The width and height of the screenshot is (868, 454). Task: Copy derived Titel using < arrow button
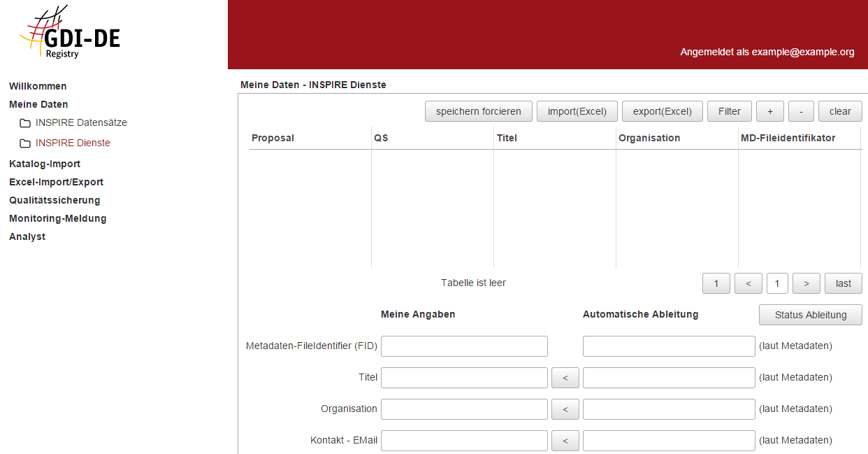tap(565, 378)
